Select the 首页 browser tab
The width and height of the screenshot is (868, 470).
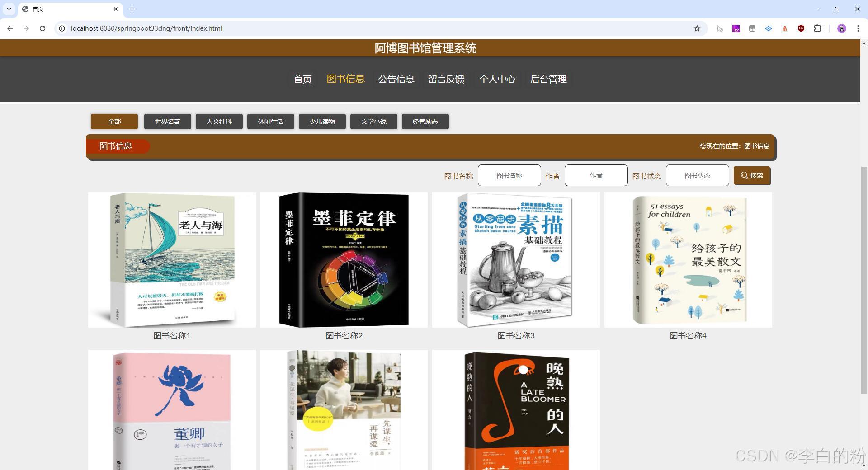[70, 9]
